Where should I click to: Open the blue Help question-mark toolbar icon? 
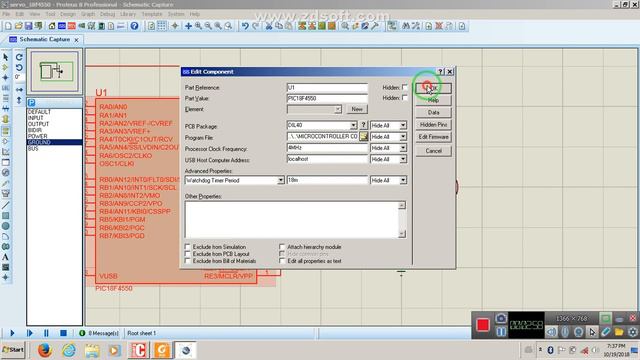click(x=134, y=26)
